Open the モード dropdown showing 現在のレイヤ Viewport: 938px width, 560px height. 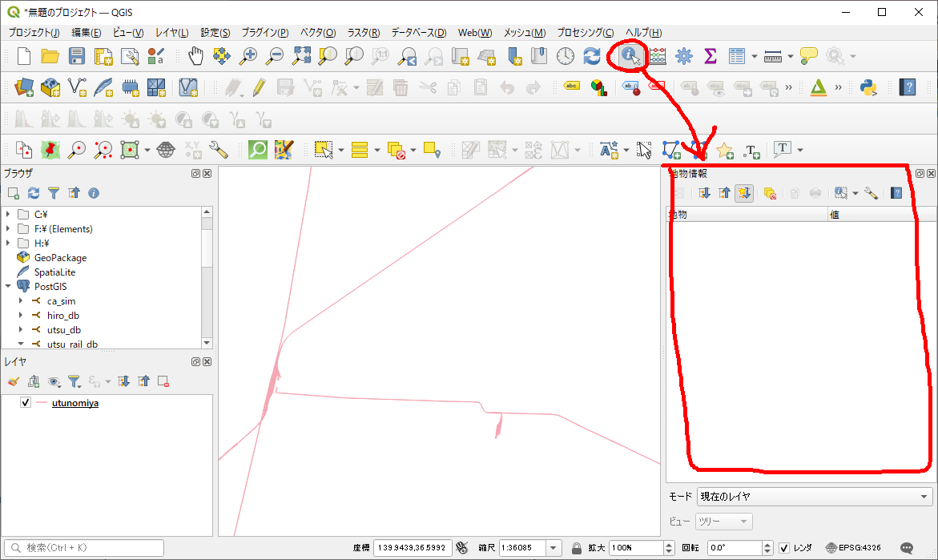point(814,497)
